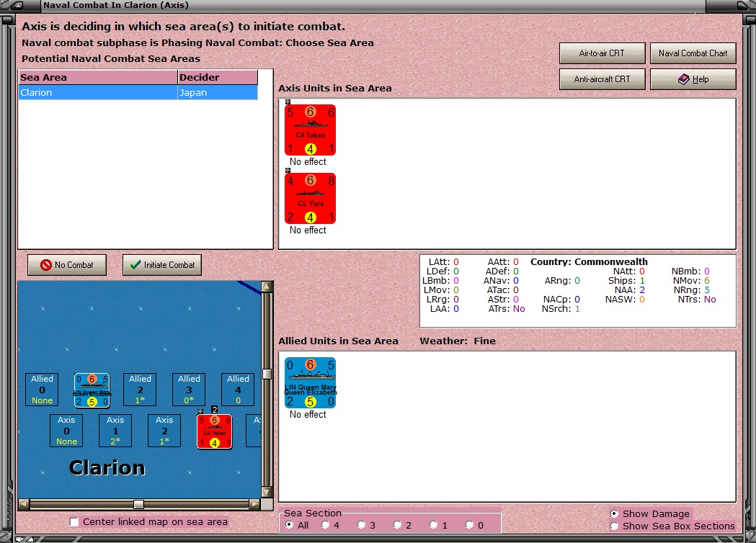The image size is (756, 543).
Task: Click the Allied 0 sea box section
Action: tap(42, 390)
